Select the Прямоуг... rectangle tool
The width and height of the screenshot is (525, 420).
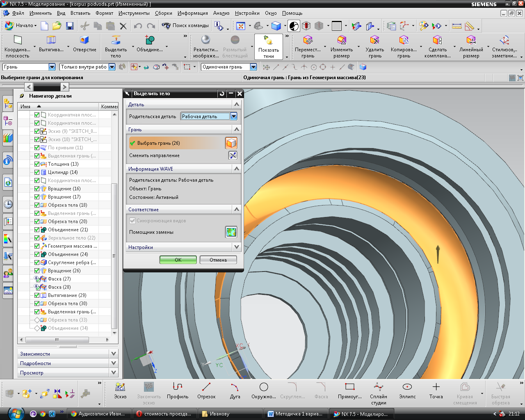pyautogui.click(x=350, y=390)
